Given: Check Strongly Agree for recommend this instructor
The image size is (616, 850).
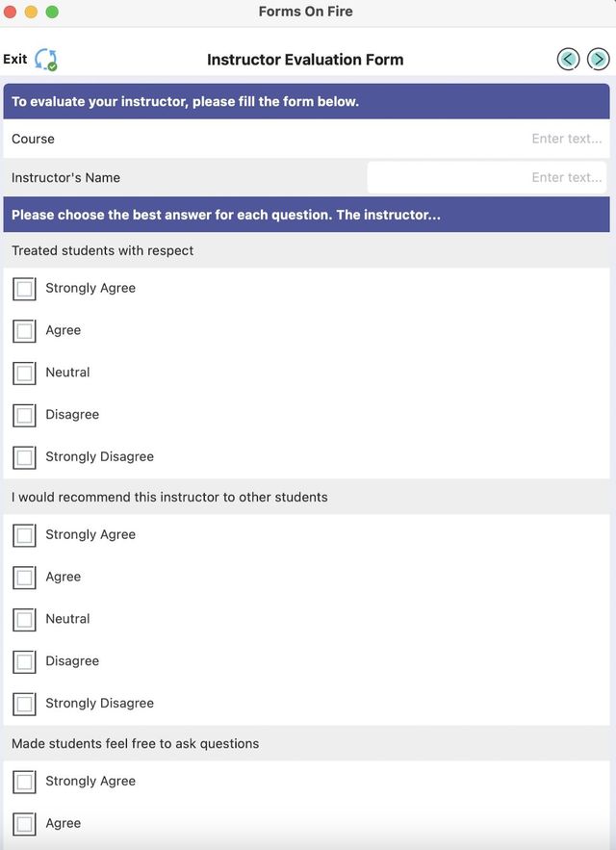Looking at the screenshot, I should click(24, 534).
